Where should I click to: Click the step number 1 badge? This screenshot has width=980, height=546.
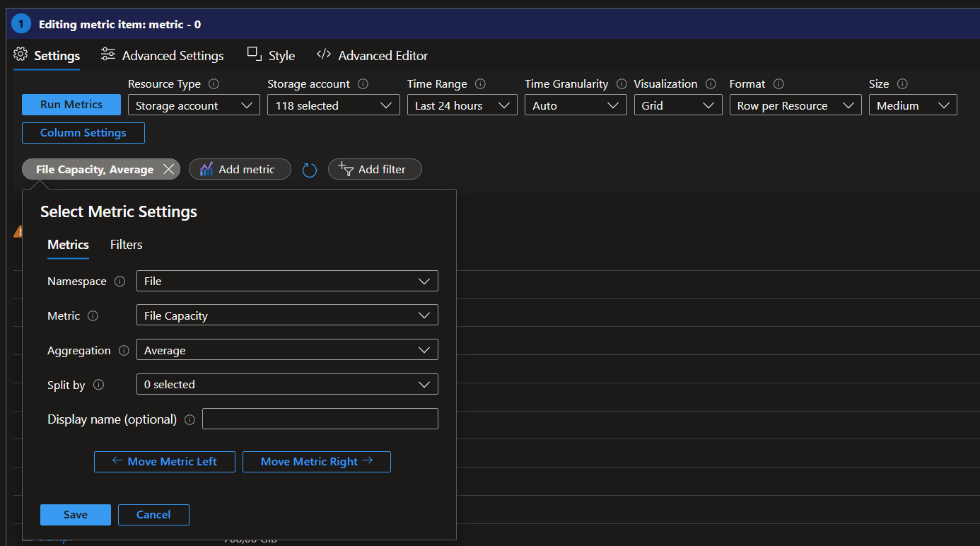[x=21, y=24]
